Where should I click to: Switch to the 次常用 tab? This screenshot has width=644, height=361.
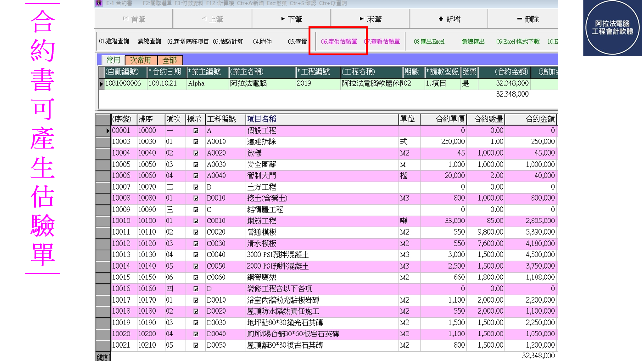[x=141, y=60]
